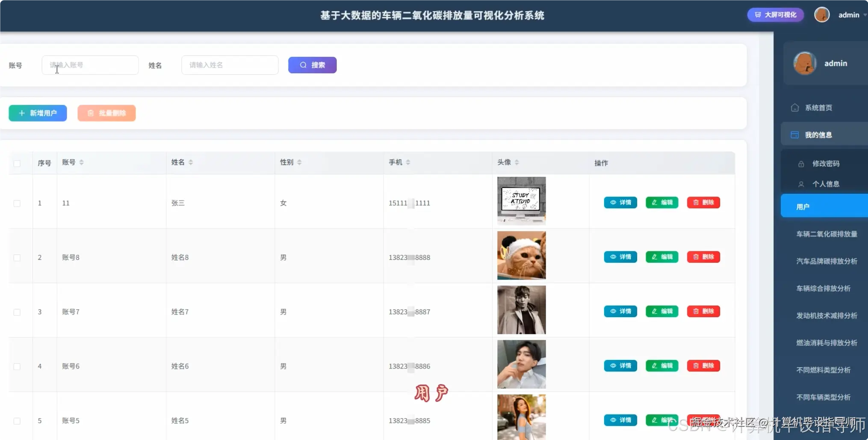Check the checkbox for row 账号8
Image resolution: width=868 pixels, height=440 pixels.
click(x=17, y=258)
